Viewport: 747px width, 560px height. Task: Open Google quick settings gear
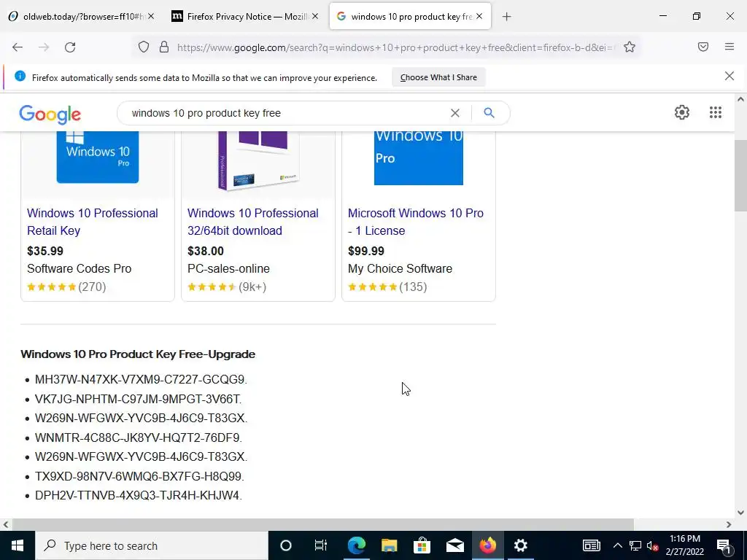click(682, 112)
